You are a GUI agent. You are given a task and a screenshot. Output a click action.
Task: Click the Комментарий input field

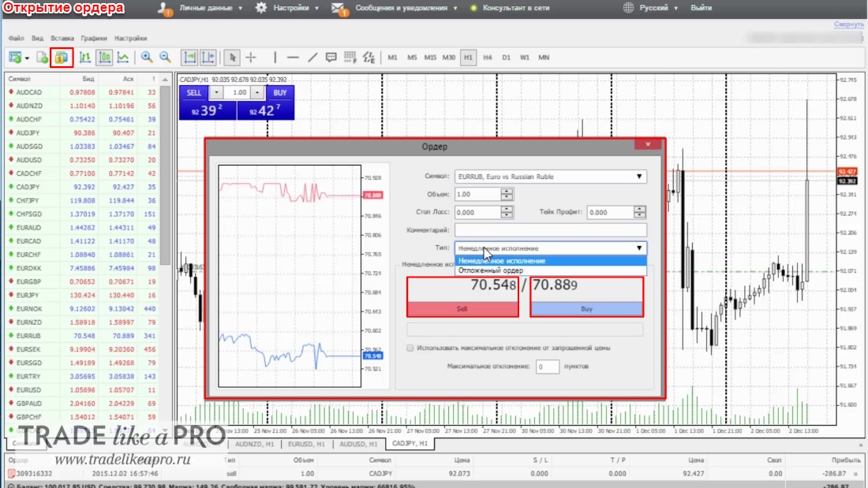(550, 230)
